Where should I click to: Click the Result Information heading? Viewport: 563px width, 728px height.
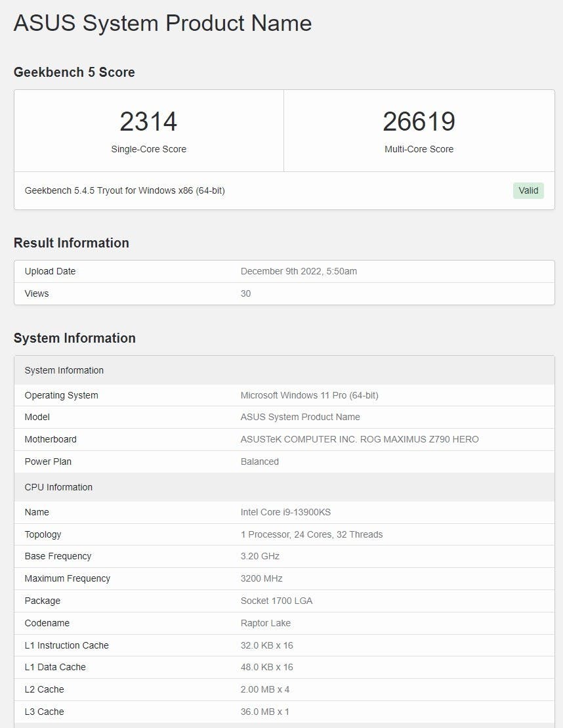[72, 243]
